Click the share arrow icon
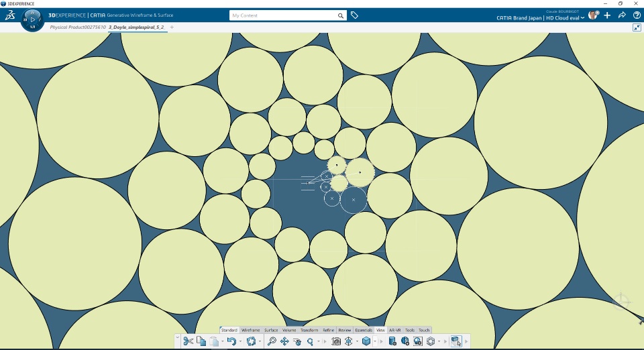The width and height of the screenshot is (644, 350). point(622,15)
